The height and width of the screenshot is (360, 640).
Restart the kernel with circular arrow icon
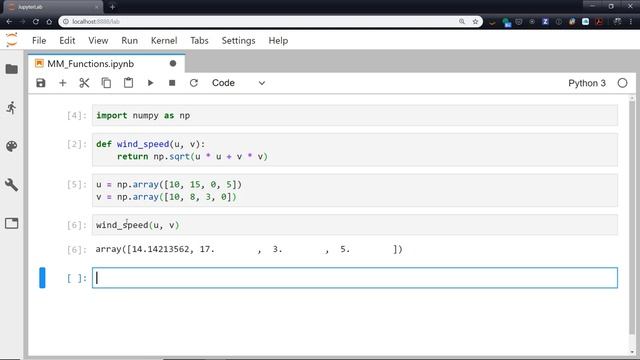pos(194,83)
